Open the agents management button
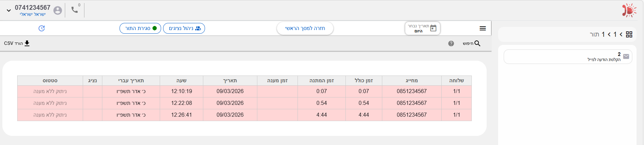This screenshot has height=145, width=644. (x=184, y=28)
